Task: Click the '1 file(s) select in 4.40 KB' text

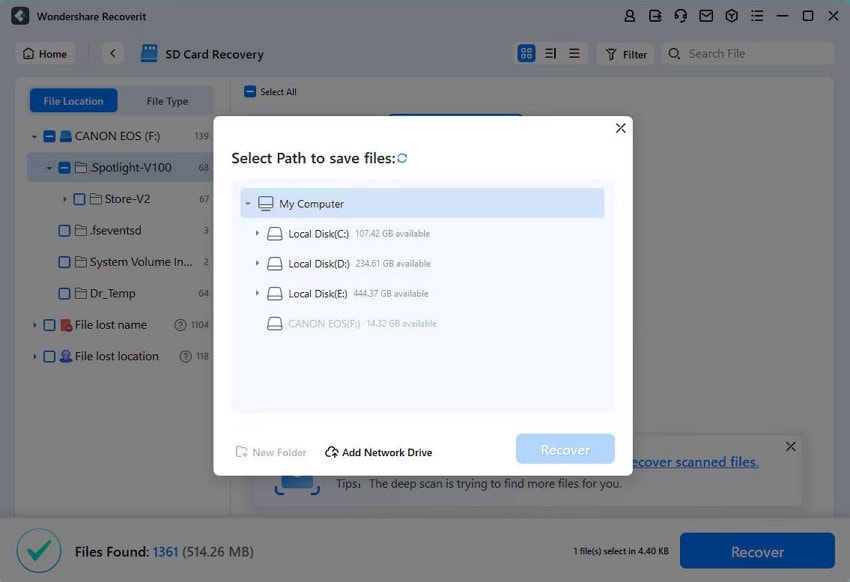Action: point(621,551)
